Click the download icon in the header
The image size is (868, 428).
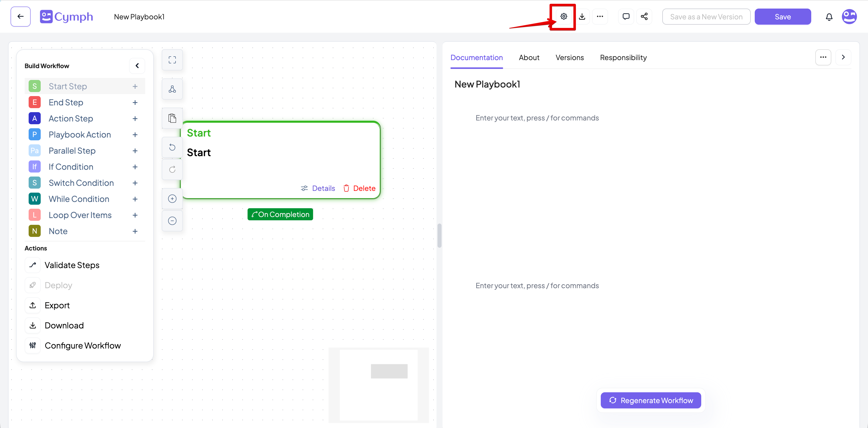582,16
